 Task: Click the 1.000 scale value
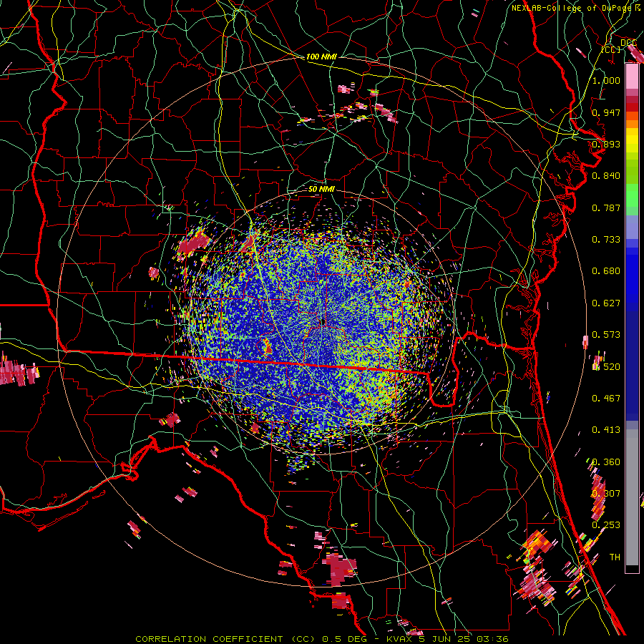coord(606,80)
